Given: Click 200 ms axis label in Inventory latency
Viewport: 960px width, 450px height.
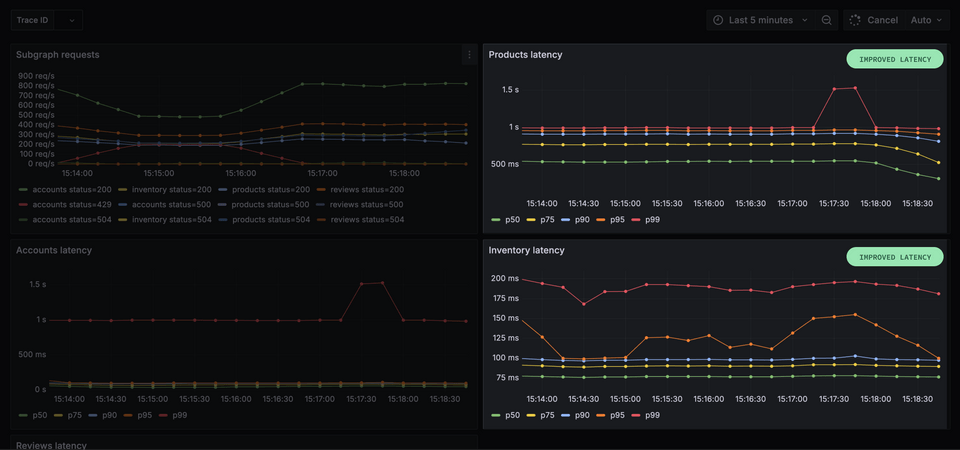Looking at the screenshot, I should click(504, 279).
